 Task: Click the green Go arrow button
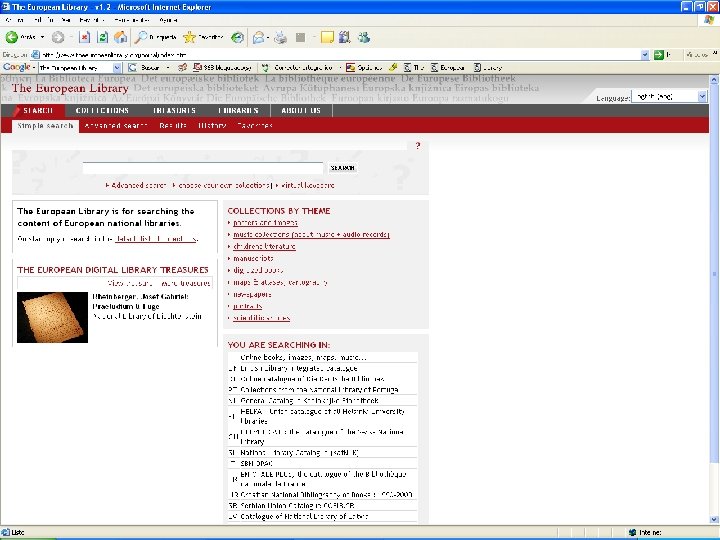(658, 55)
